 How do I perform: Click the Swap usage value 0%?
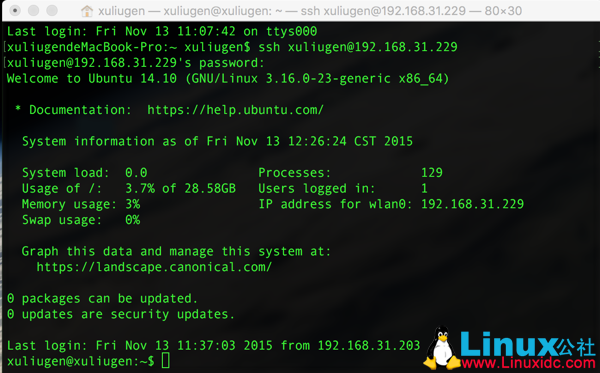[x=133, y=220]
